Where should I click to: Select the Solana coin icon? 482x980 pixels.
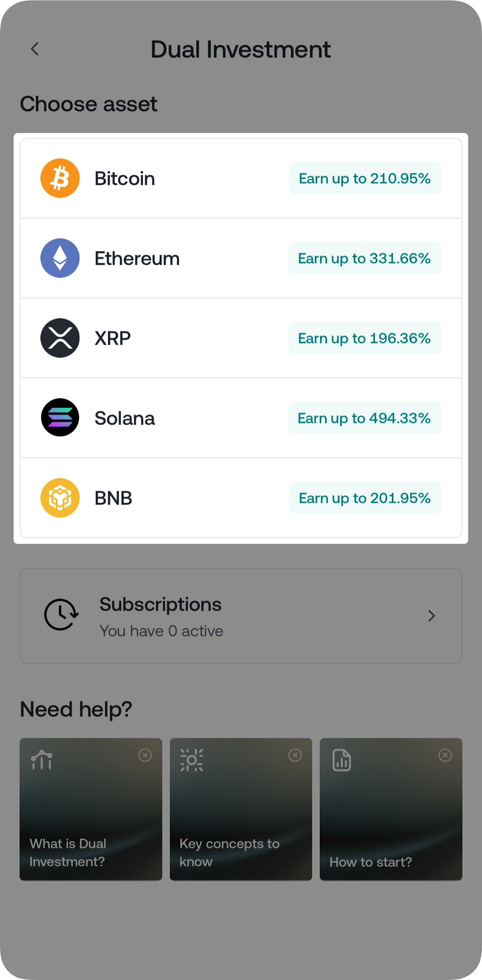click(x=60, y=418)
